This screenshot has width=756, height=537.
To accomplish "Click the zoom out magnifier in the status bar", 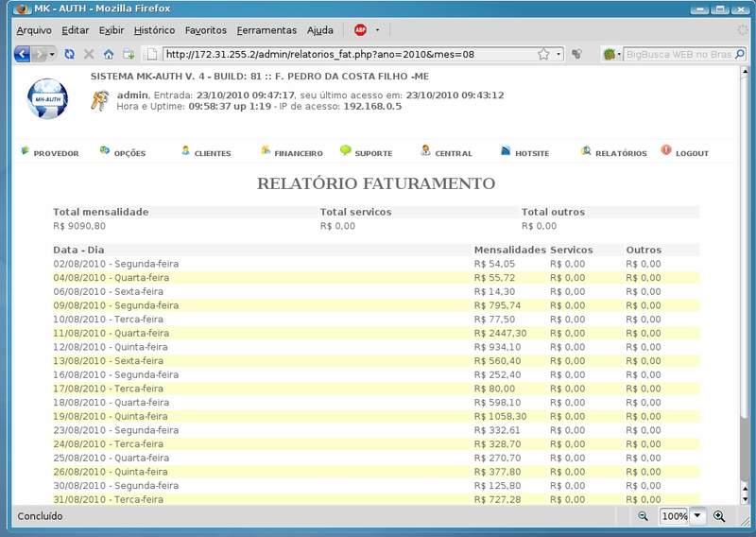I will point(643,516).
